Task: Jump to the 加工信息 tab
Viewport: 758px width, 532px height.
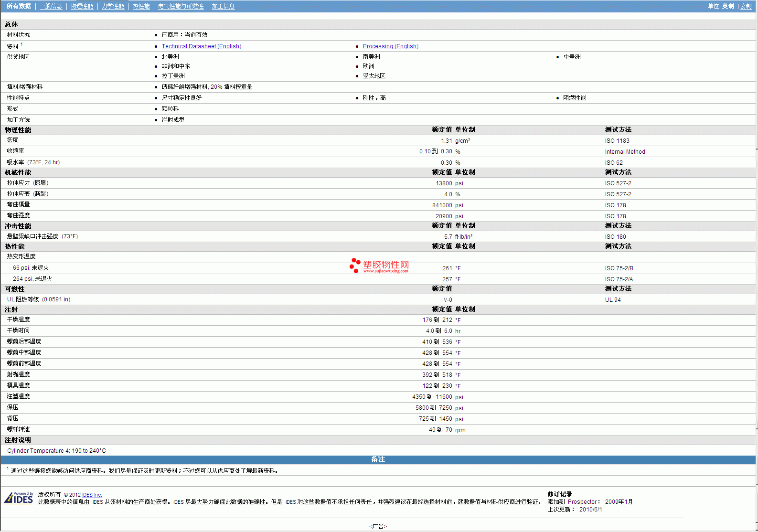Action: 223,6
